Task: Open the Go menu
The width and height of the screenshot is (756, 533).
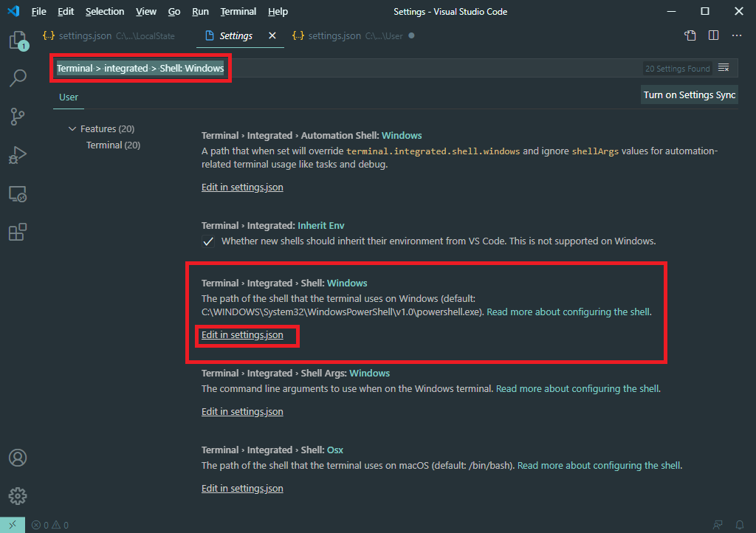Action: tap(174, 12)
